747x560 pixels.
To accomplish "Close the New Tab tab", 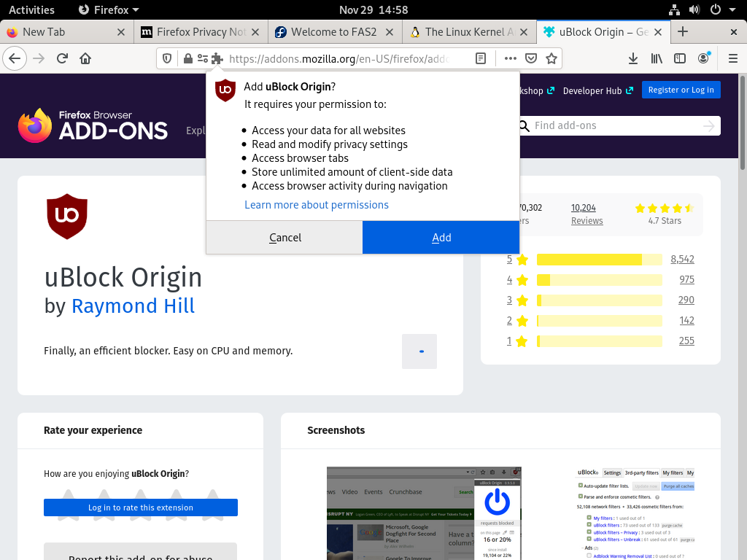I will pyautogui.click(x=121, y=32).
